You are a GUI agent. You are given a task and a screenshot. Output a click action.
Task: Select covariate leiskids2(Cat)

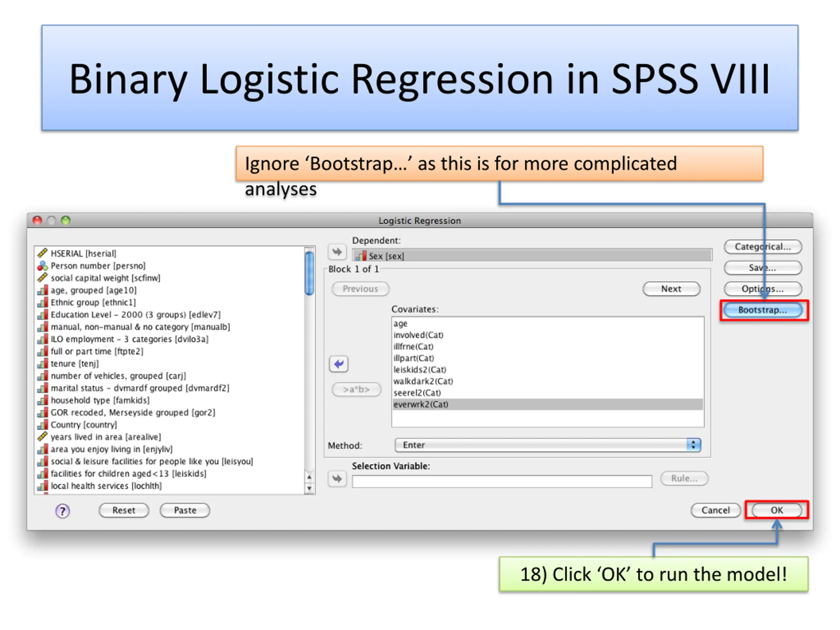(548, 369)
